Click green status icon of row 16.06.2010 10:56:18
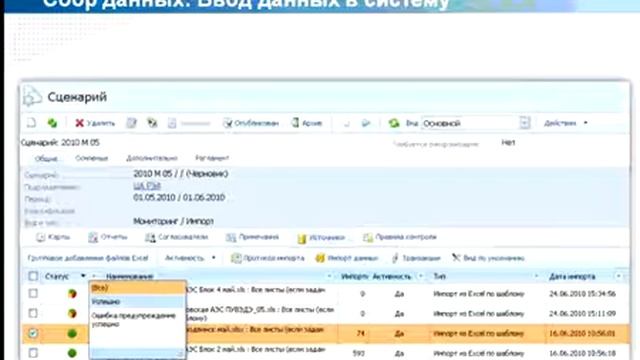The image size is (640, 360). (72, 353)
